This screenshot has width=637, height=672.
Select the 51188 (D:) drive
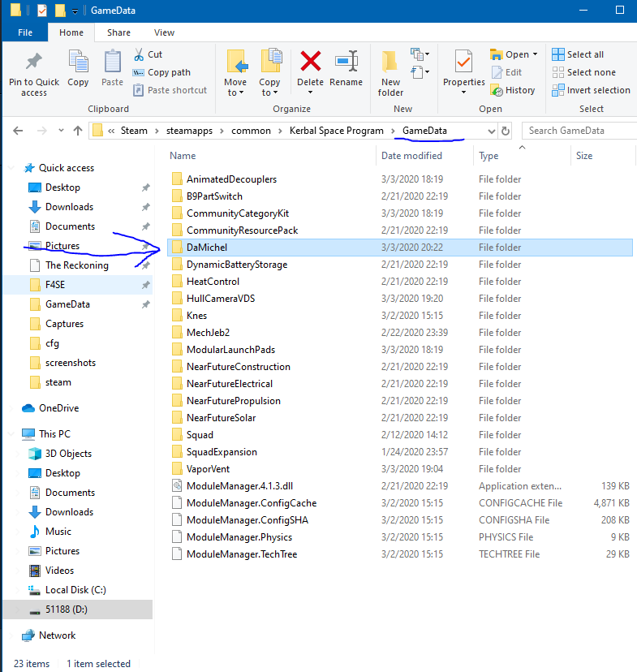pos(67,610)
